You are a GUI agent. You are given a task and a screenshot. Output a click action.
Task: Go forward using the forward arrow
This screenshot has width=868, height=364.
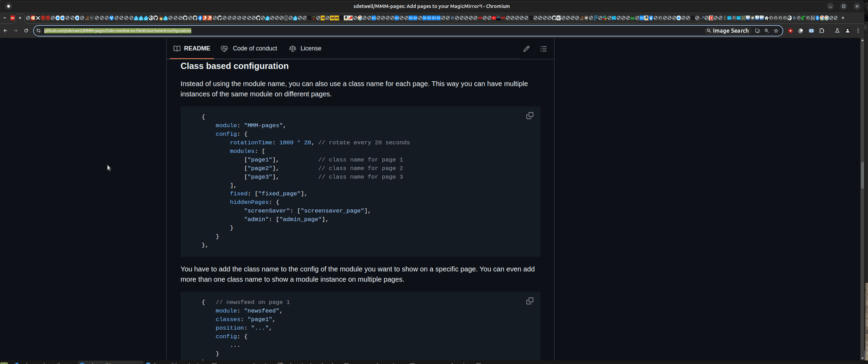16,30
